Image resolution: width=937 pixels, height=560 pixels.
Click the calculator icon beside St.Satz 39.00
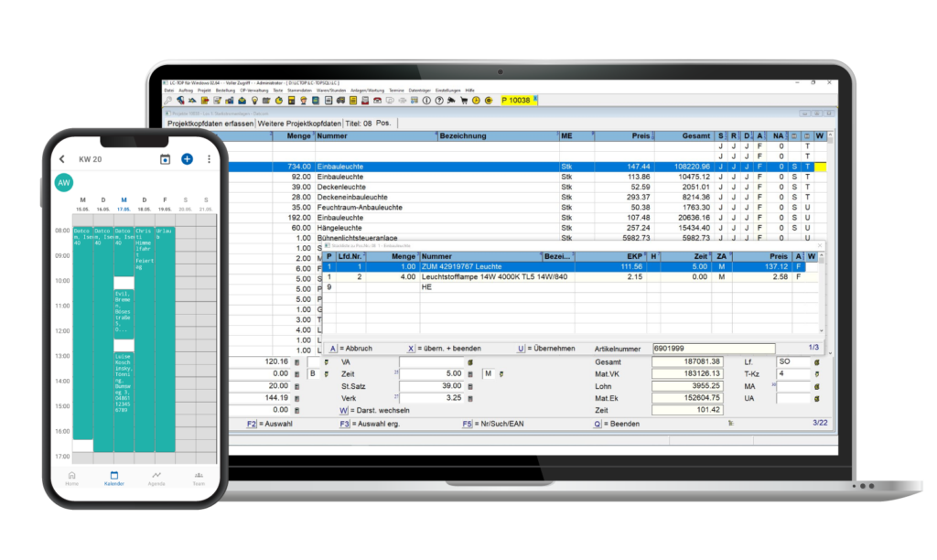(470, 387)
